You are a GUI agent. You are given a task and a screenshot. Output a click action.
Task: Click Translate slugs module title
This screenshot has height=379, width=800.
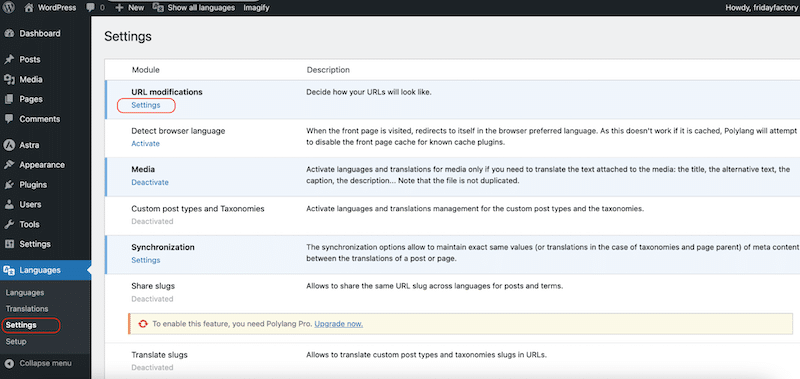pos(160,355)
